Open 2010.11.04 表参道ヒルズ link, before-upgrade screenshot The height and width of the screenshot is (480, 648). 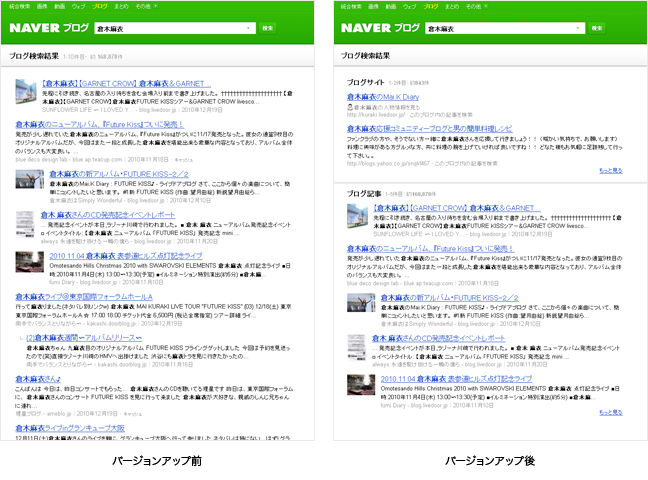[x=126, y=256]
